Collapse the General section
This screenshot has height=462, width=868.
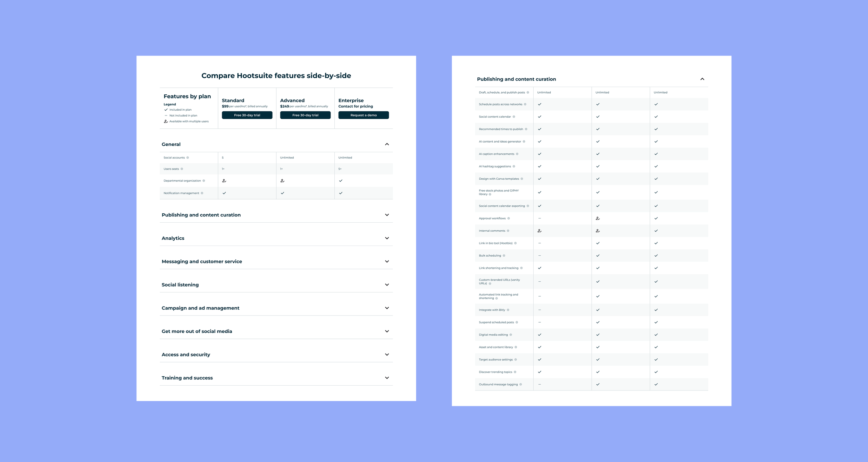tap(387, 144)
